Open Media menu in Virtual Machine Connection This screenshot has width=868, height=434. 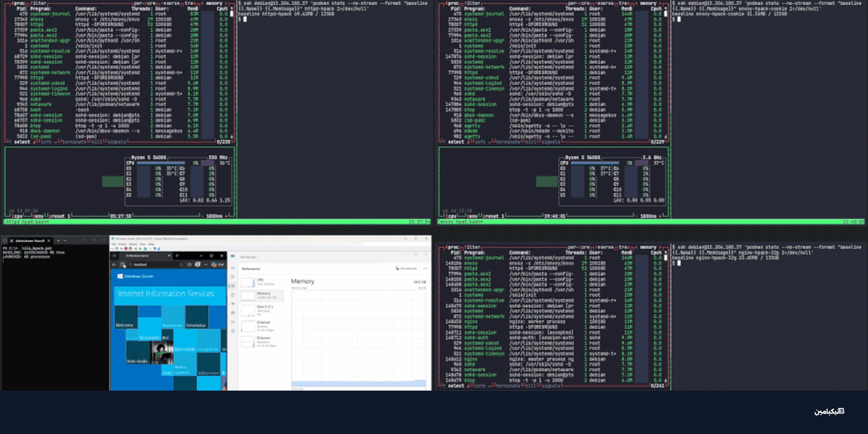tap(133, 244)
